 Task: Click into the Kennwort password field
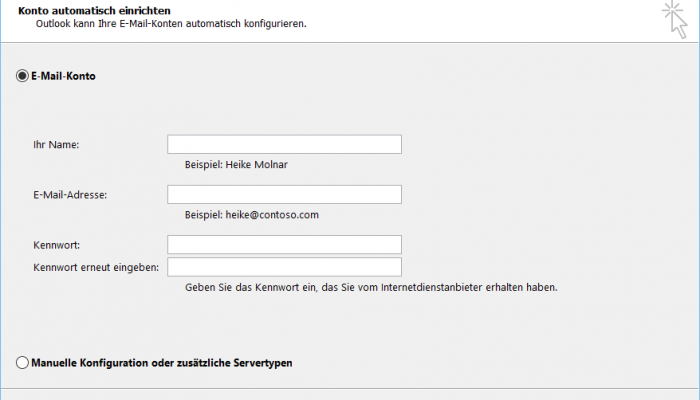[x=284, y=245]
